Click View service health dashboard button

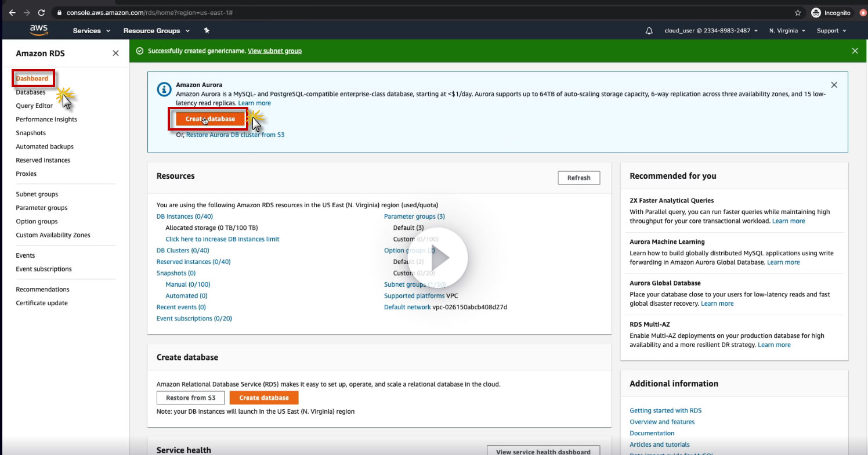coord(543,452)
